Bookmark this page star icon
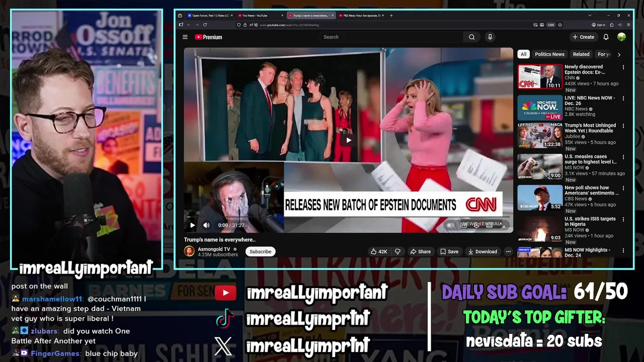The width and height of the screenshot is (644, 362). (x=559, y=25)
